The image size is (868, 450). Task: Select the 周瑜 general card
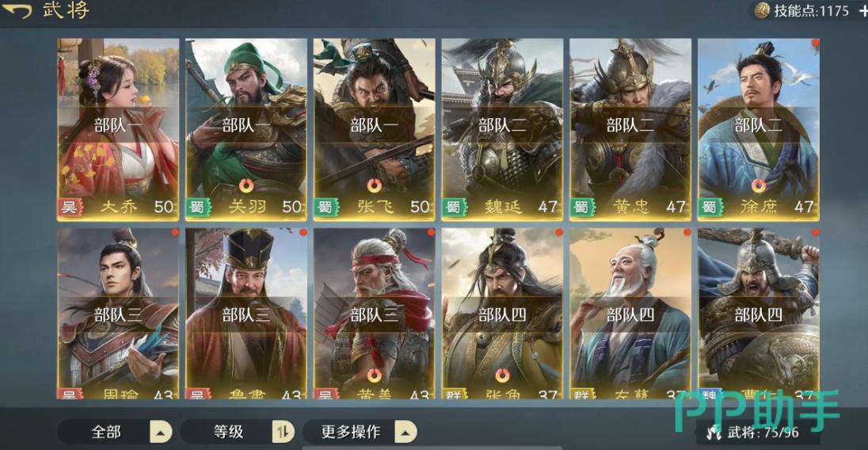point(118,313)
